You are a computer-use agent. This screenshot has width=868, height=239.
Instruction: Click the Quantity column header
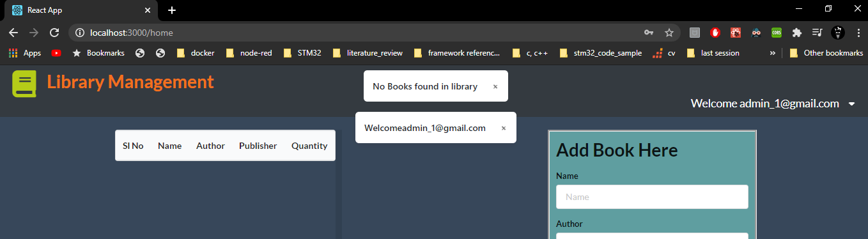coord(309,146)
